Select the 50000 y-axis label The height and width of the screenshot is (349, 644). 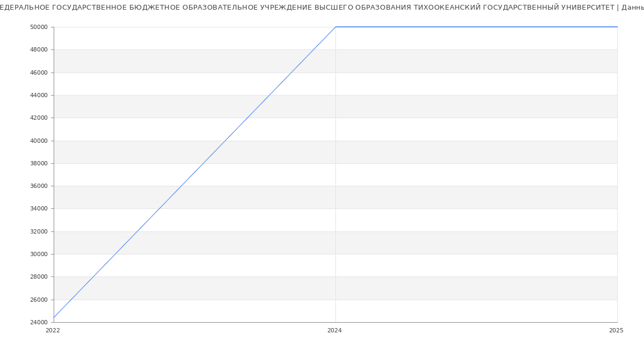tap(39, 27)
